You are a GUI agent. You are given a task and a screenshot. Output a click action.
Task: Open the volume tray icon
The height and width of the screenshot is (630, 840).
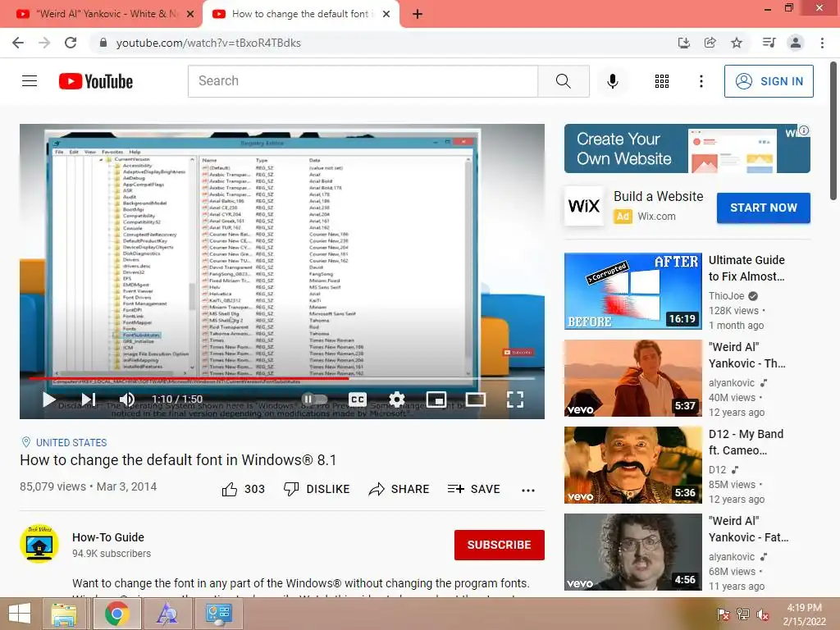click(763, 614)
